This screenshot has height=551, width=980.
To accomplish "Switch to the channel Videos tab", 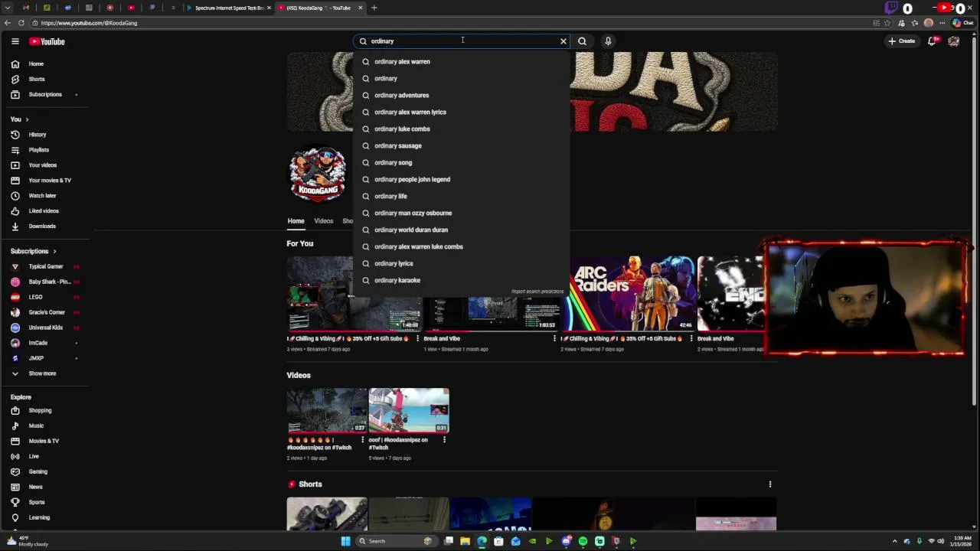I will coord(323,221).
